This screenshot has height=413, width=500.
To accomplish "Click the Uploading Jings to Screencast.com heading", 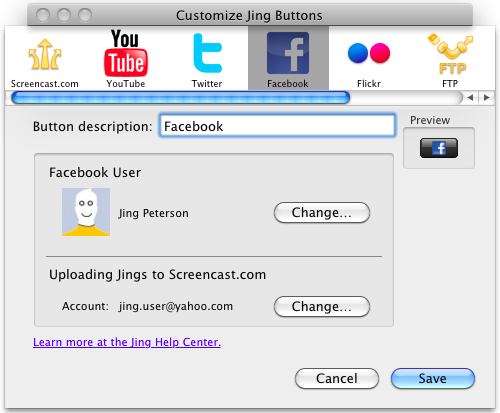I will (x=157, y=275).
